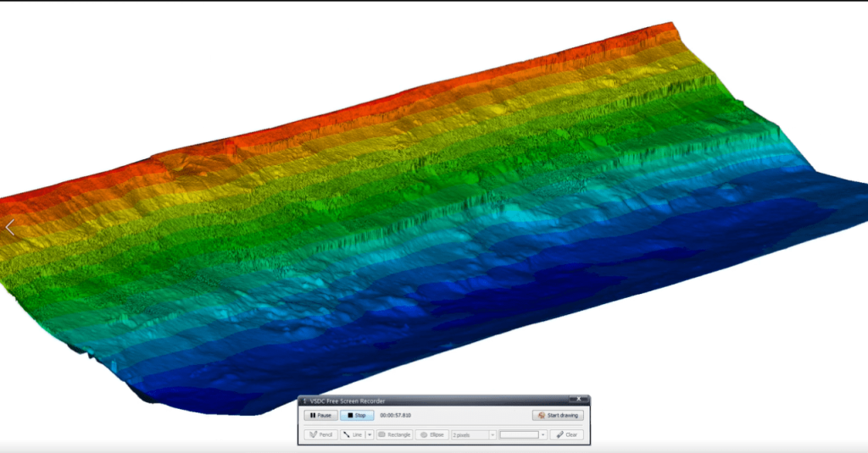Go to previous image with left chevron
Screen dimensions: 868x453
click(10, 227)
